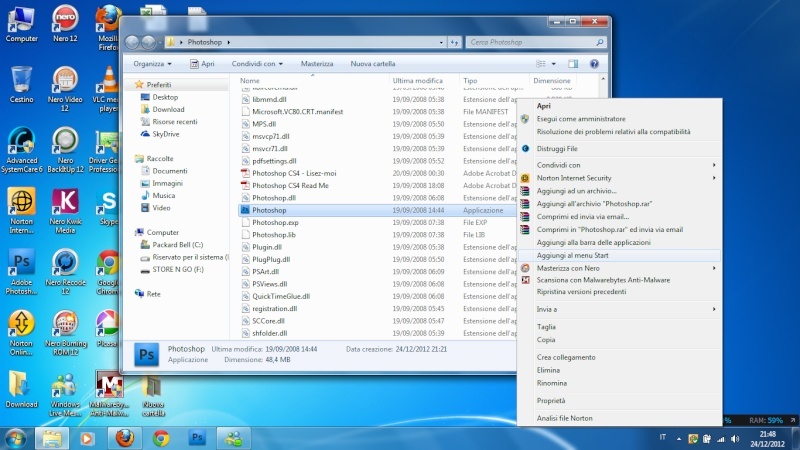Sort by the Ultima modifica column
This screenshot has width=800, height=450.
tap(423, 81)
